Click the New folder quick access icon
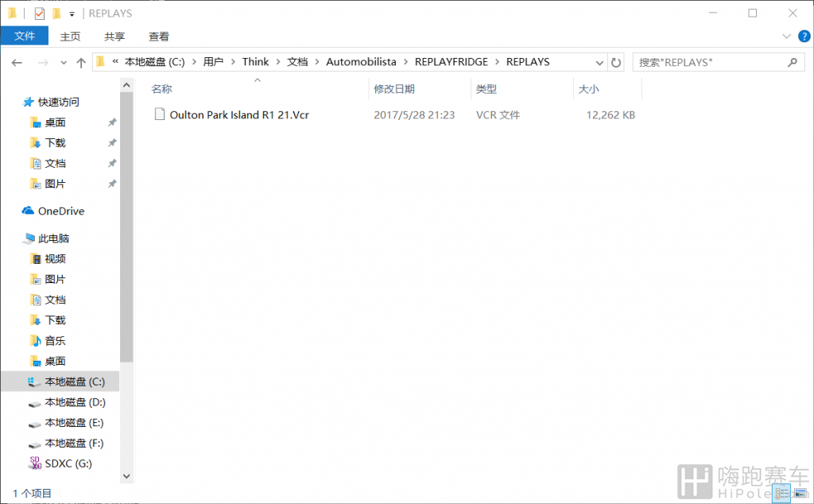Image resolution: width=814 pixels, height=504 pixels. click(56, 13)
